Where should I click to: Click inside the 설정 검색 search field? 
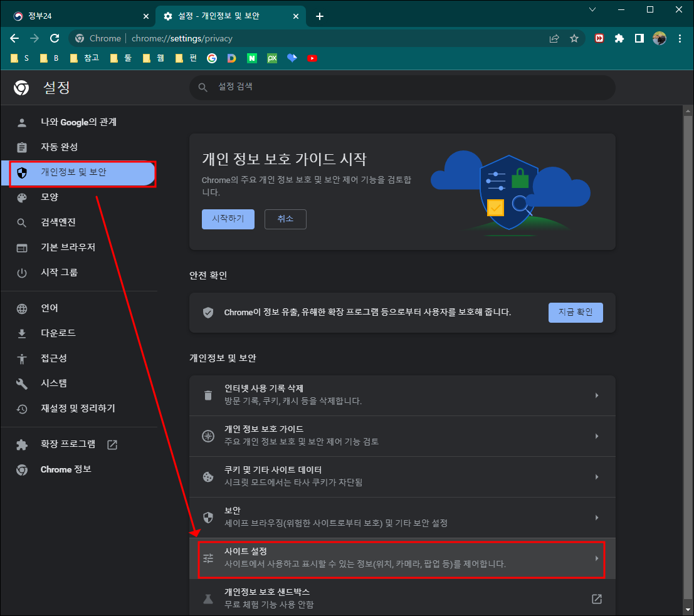click(x=402, y=88)
